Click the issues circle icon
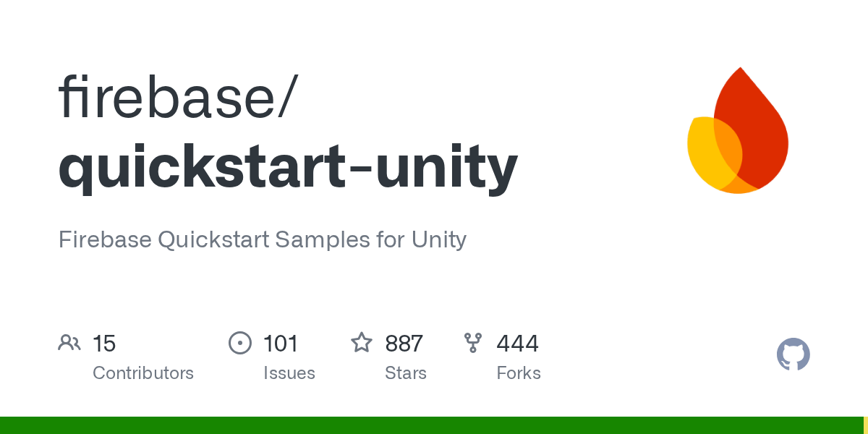Viewport: 868px width, 434px height. point(239,343)
